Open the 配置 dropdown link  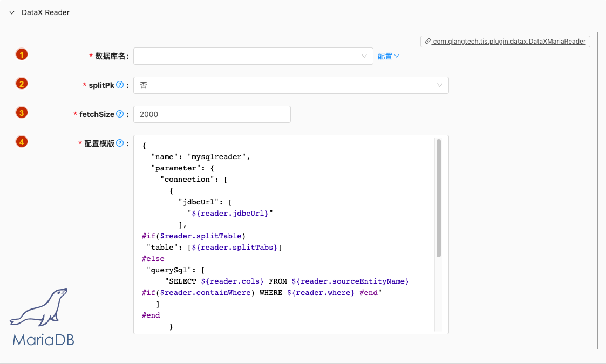(x=388, y=56)
